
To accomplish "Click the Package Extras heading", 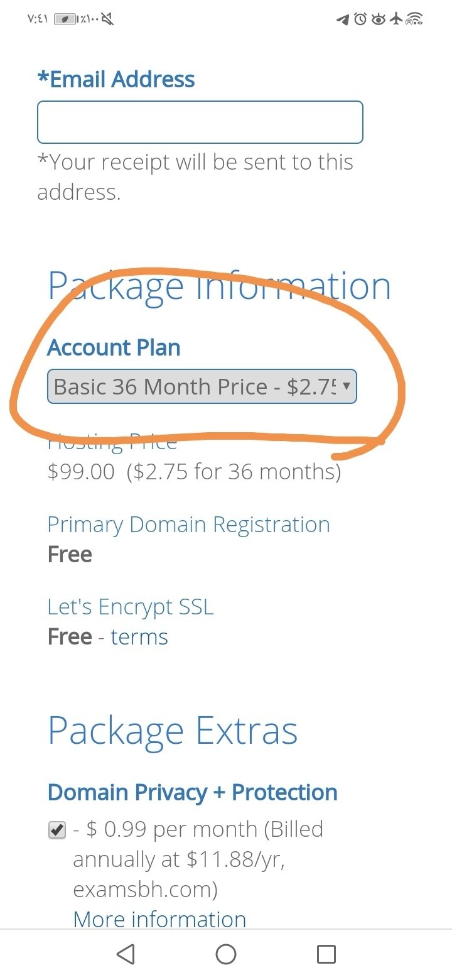I will point(173,730).
